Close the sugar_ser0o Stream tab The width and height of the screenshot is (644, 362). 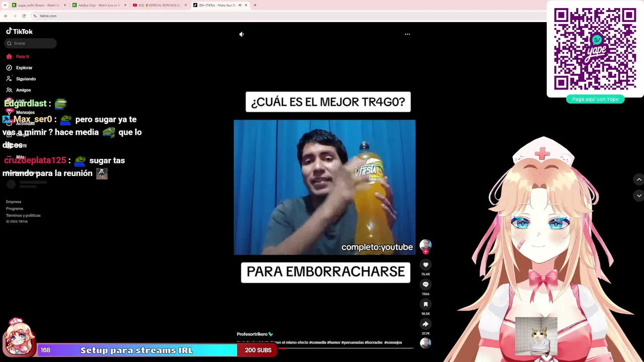65,5
